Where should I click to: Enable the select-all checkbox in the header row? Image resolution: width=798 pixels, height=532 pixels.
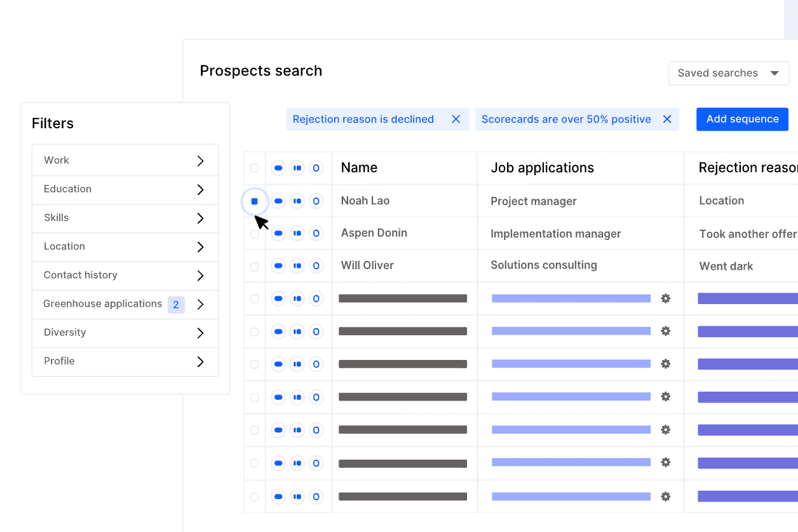[254, 168]
